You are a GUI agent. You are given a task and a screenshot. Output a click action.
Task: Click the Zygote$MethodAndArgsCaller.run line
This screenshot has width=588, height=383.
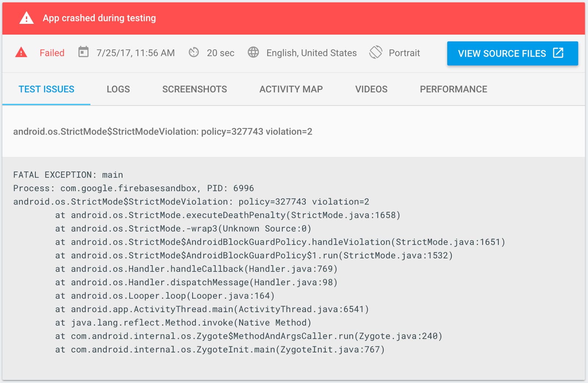click(x=248, y=336)
